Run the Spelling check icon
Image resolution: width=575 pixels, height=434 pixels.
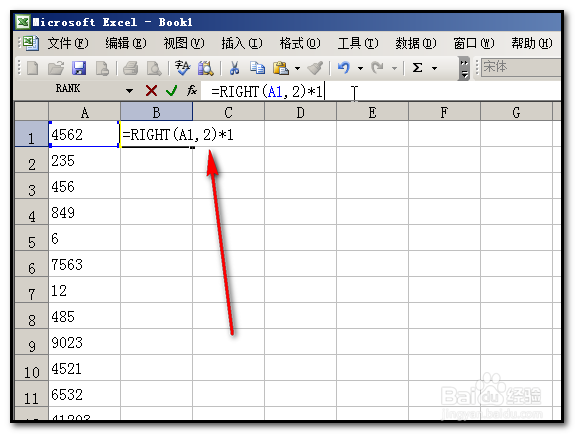coord(182,68)
